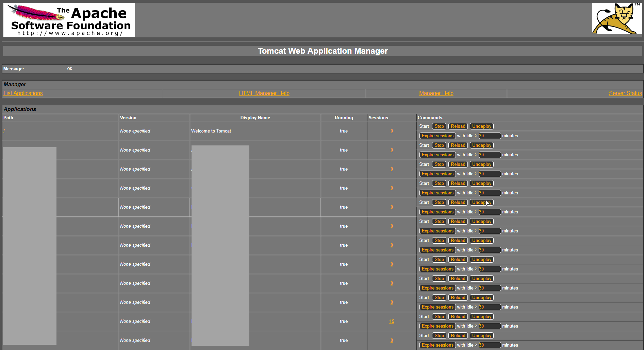Click the idle minutes field of the first row
Image resolution: width=644 pixels, height=350 pixels.
[x=489, y=136]
